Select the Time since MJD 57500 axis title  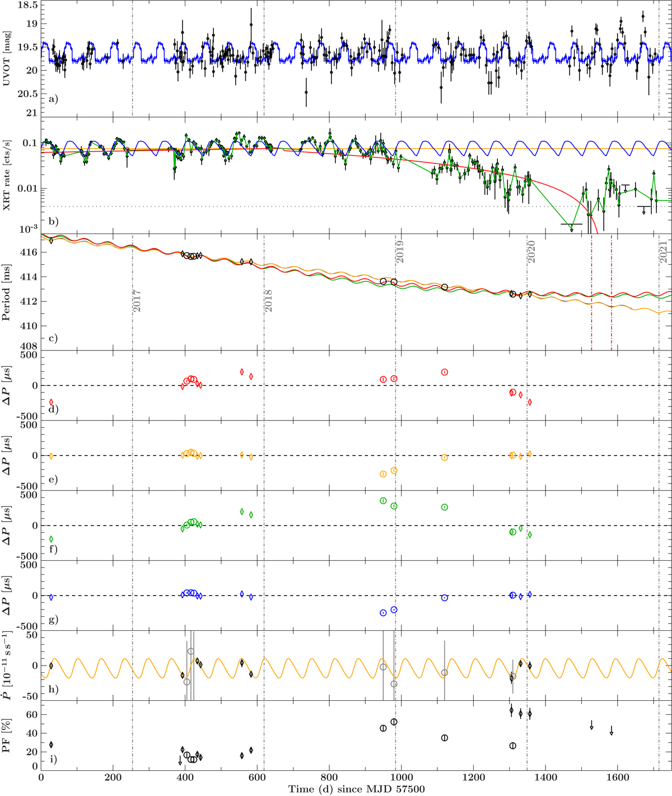coord(356,789)
